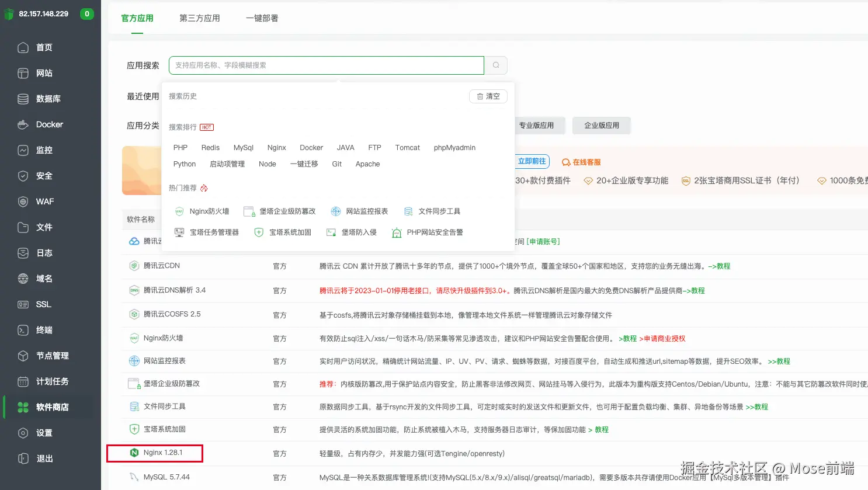Open the 文件 files folder icon
Image resolution: width=868 pixels, height=490 pixels.
point(23,227)
